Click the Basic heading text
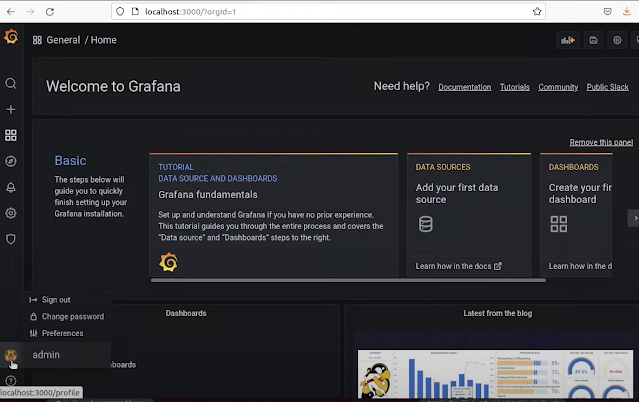639x402 pixels. 71,161
